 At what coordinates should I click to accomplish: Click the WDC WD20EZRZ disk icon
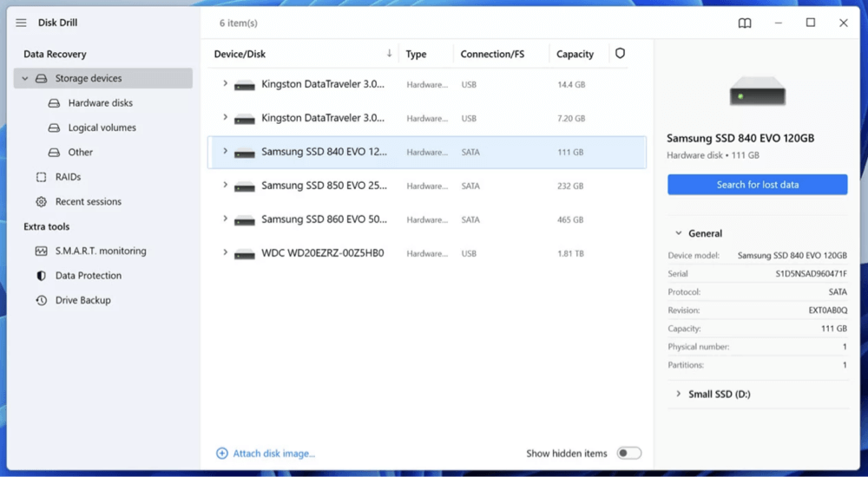click(x=245, y=254)
